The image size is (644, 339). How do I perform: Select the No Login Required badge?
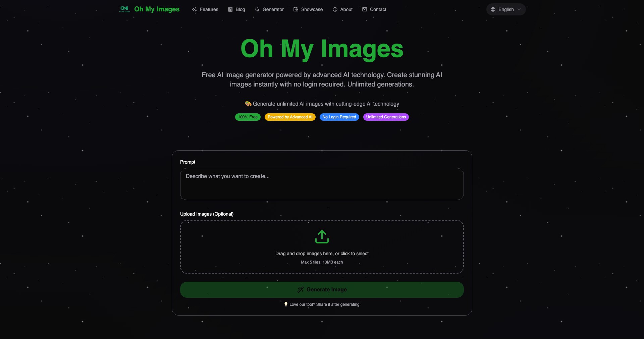point(339,117)
